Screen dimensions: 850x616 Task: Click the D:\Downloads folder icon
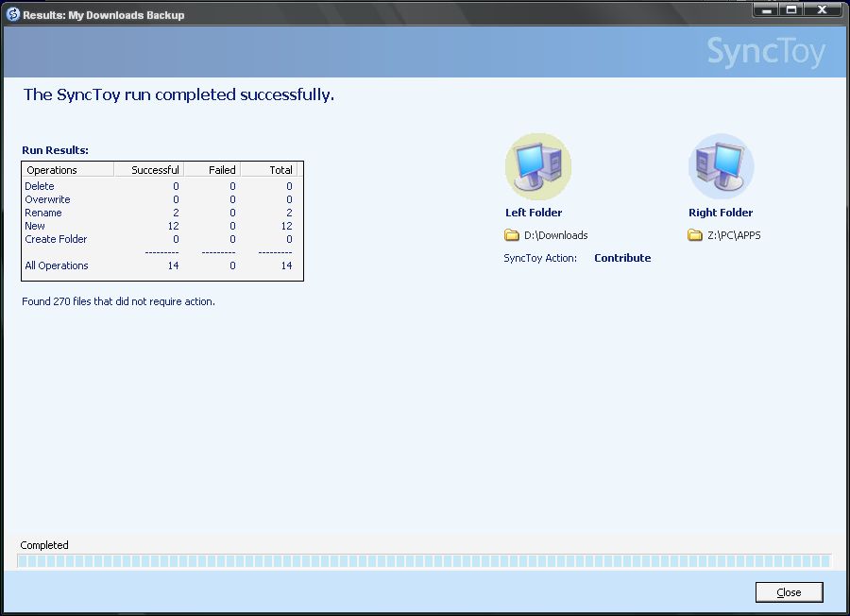pos(512,235)
